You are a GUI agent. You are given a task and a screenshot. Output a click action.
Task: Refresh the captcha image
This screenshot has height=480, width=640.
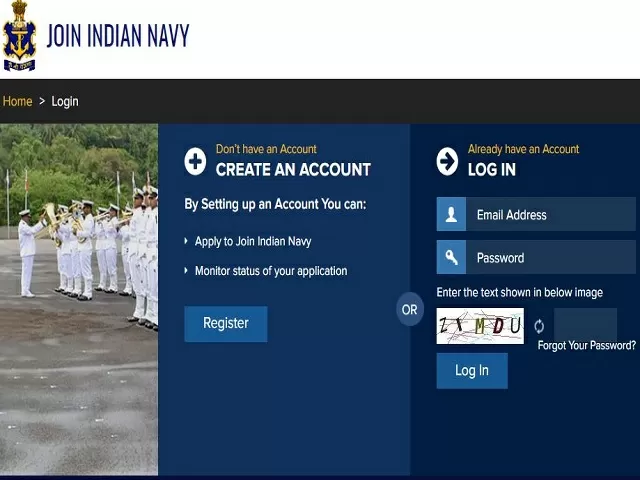539,326
